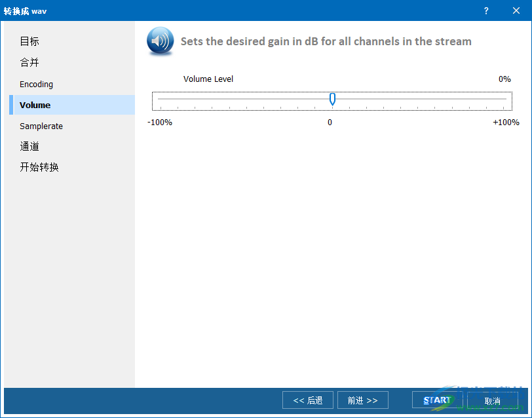Open the 开始转换 page

(39, 167)
